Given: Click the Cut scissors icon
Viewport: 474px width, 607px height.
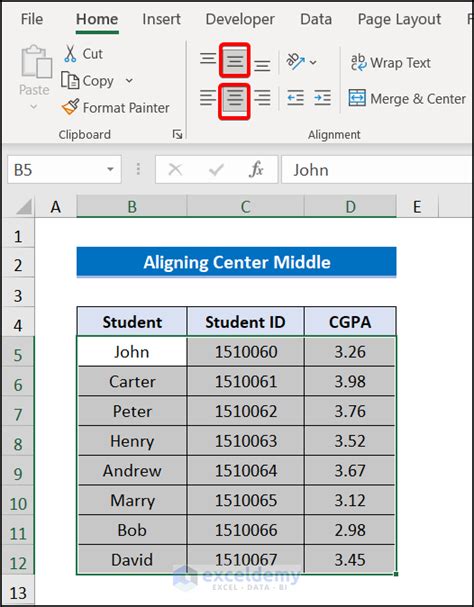Looking at the screenshot, I should pos(70,53).
